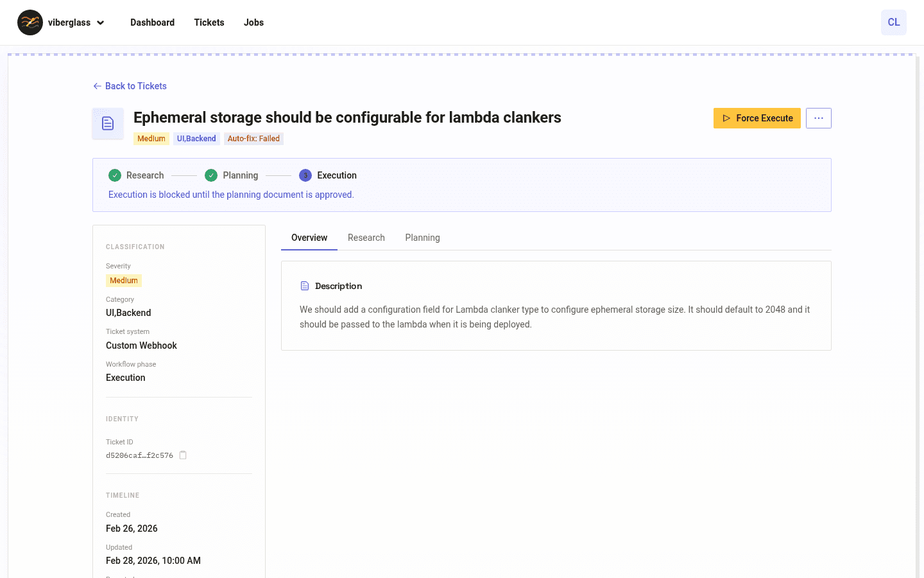924x578 pixels.
Task: Switch to the Research tab
Action: (x=366, y=238)
